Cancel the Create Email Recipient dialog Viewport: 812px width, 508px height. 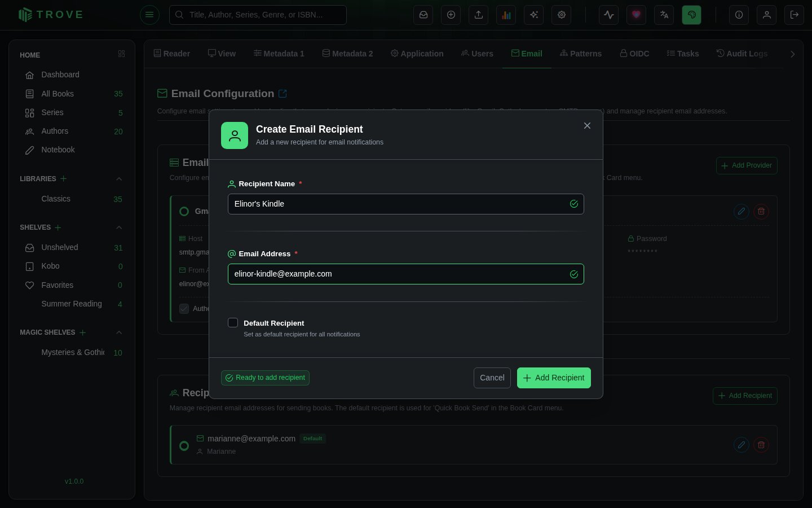pos(492,378)
